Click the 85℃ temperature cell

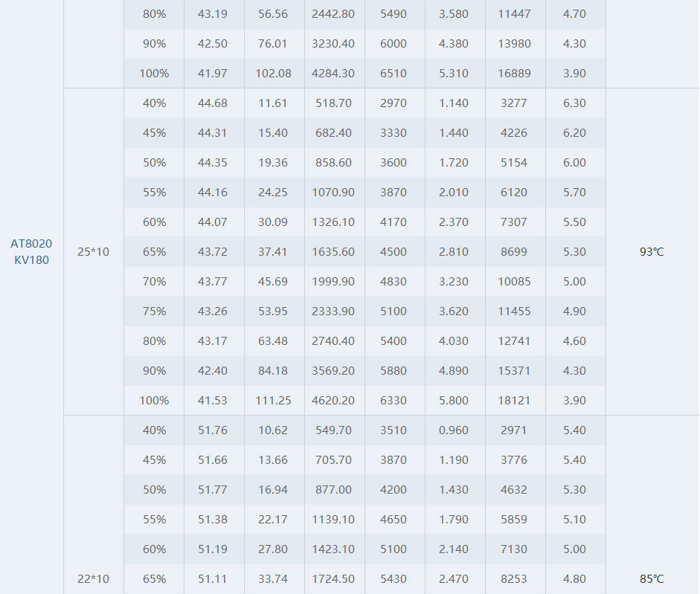coord(652,579)
